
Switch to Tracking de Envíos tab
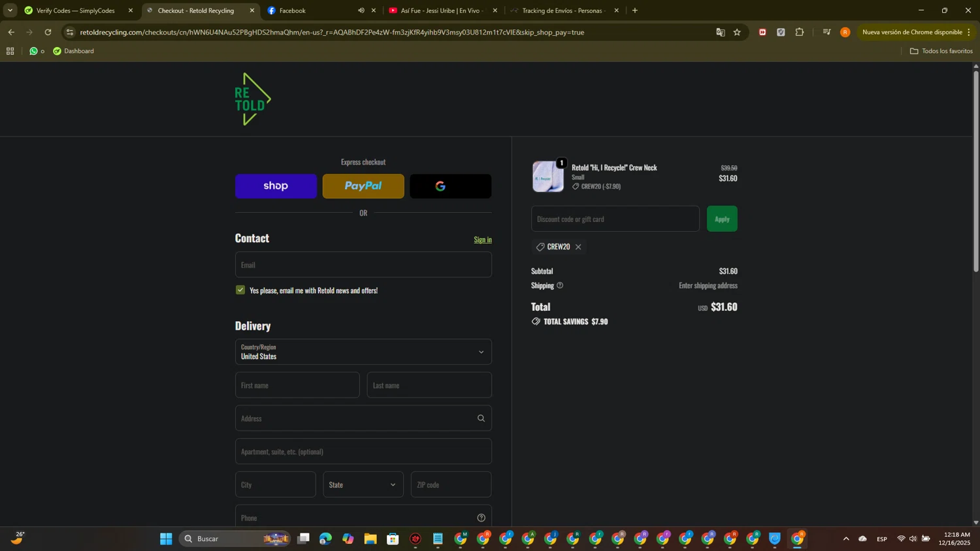click(x=563, y=10)
